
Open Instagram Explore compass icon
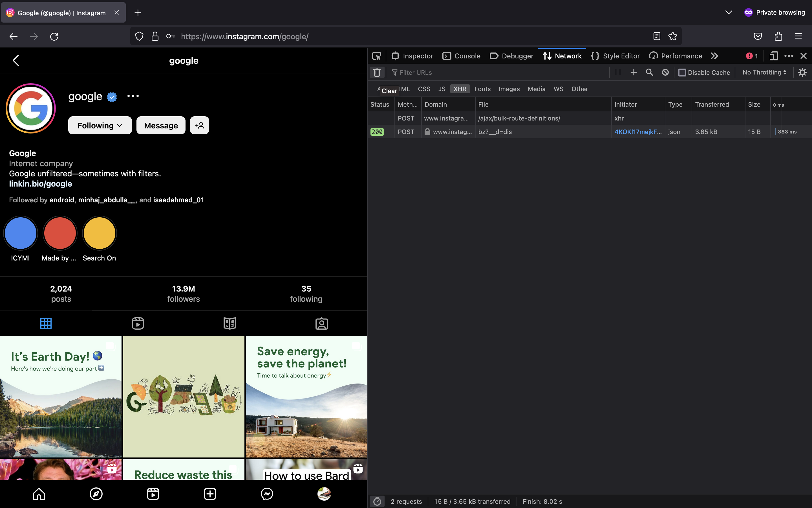pyautogui.click(x=96, y=494)
